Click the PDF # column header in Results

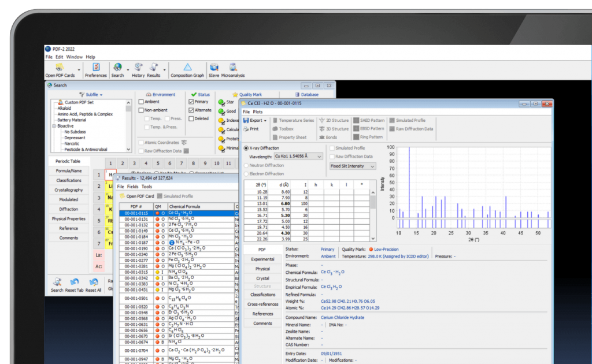(136, 206)
